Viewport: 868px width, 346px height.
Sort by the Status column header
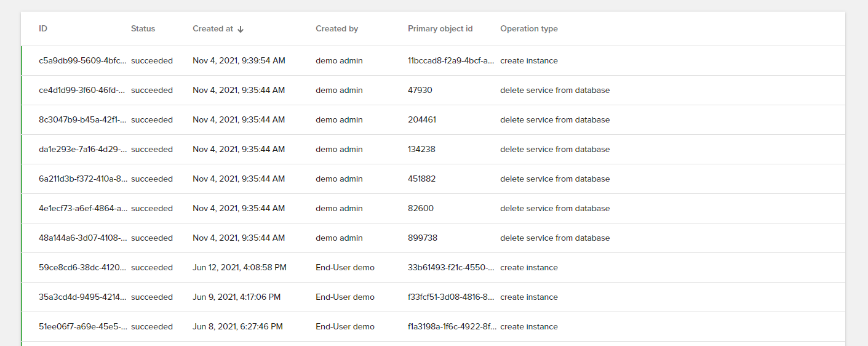(x=143, y=29)
